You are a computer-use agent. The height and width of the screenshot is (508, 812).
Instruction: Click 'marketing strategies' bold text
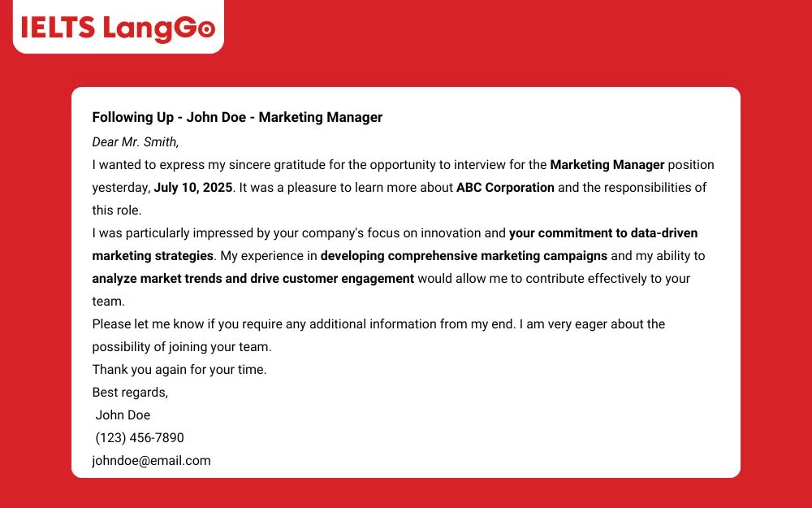tap(153, 255)
